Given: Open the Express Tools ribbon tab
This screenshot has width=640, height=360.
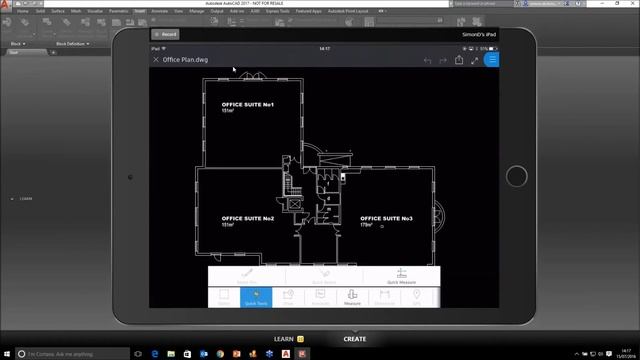Looking at the screenshot, I should click(x=278, y=11).
